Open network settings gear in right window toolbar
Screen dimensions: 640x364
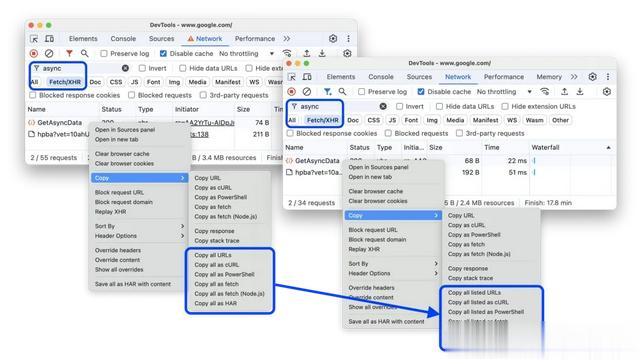607,92
